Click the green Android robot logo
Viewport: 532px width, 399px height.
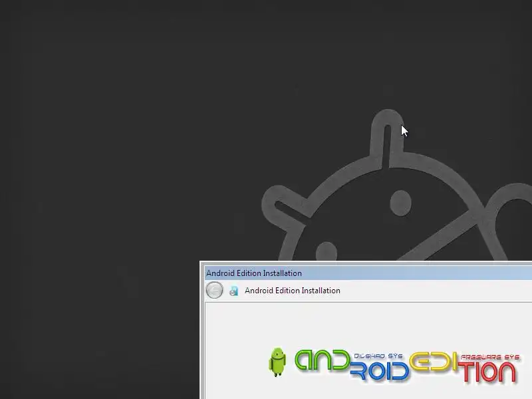coord(277,362)
